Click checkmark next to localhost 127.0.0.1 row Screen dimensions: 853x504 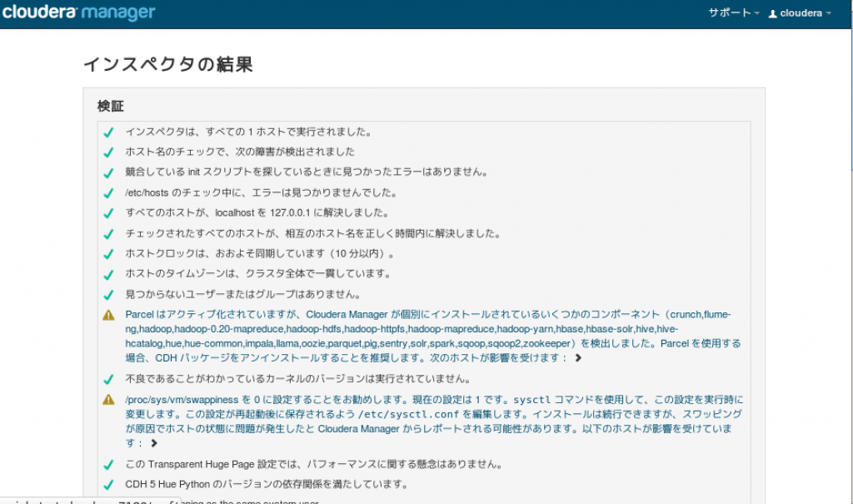point(108,213)
